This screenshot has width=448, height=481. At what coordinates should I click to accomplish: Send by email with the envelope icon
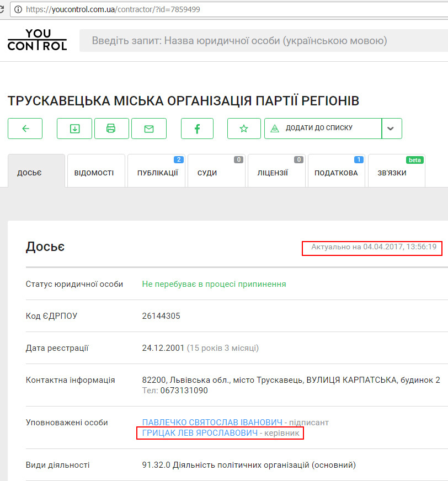149,129
